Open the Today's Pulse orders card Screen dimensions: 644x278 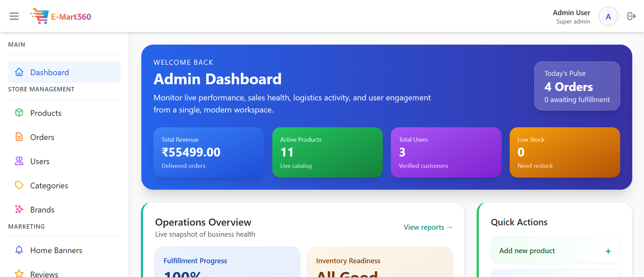[x=577, y=86]
